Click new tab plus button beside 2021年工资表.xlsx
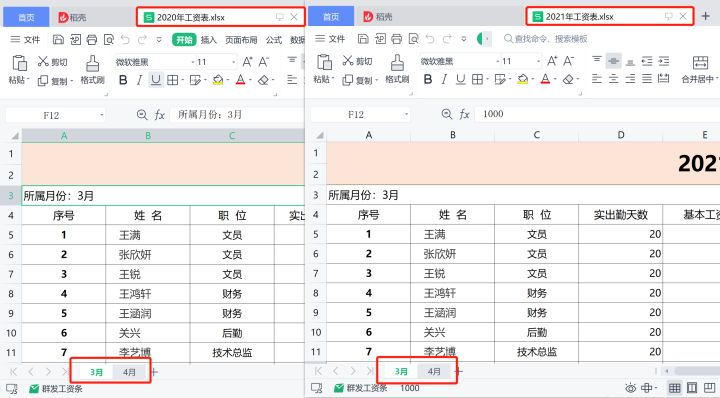This screenshot has width=720, height=398. click(706, 17)
